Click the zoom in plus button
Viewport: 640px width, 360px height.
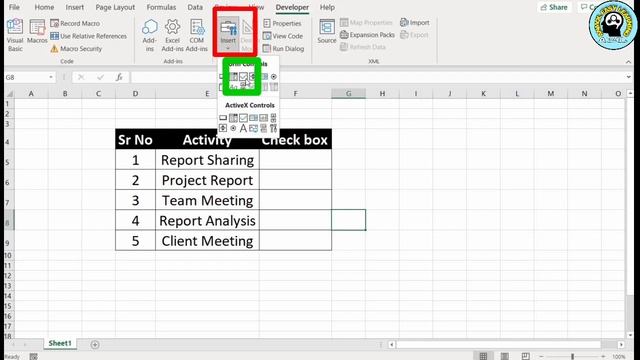pos(603,357)
